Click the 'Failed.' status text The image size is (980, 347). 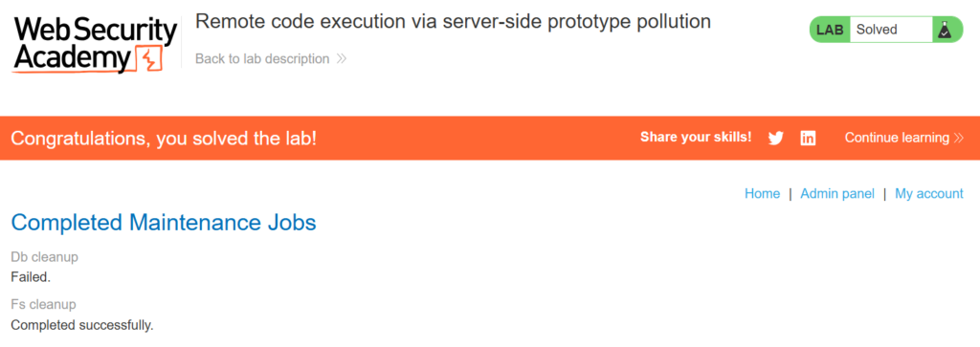(31, 276)
